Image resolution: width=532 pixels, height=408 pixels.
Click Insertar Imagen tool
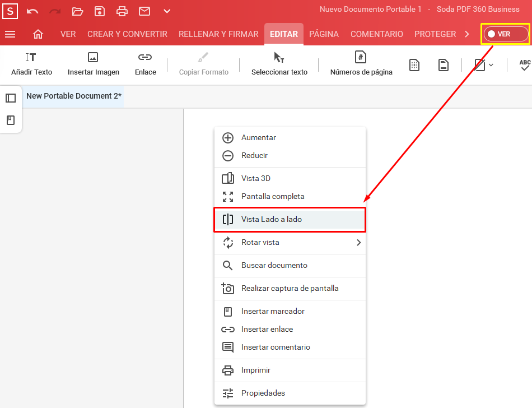[94, 64]
